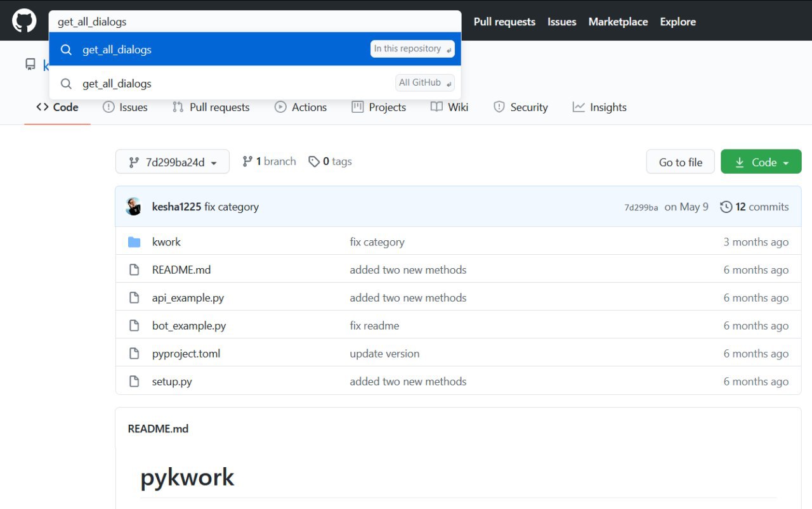The width and height of the screenshot is (812, 509).
Task: Open 'update version' commit message
Action: tap(384, 353)
